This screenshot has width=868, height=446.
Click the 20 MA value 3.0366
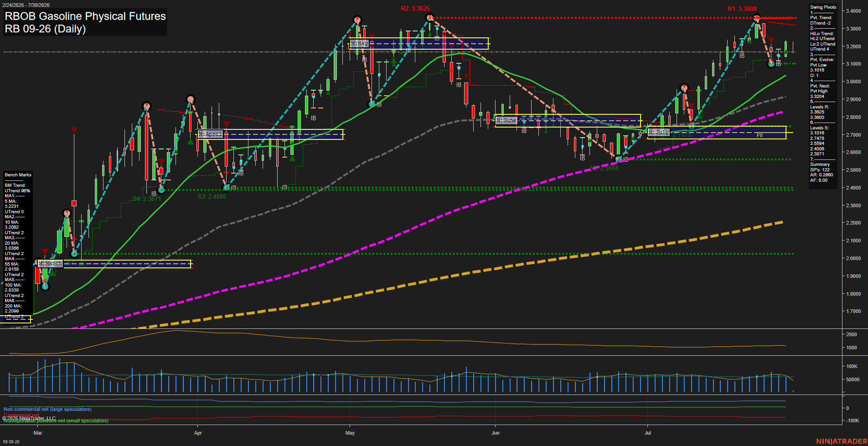12,248
